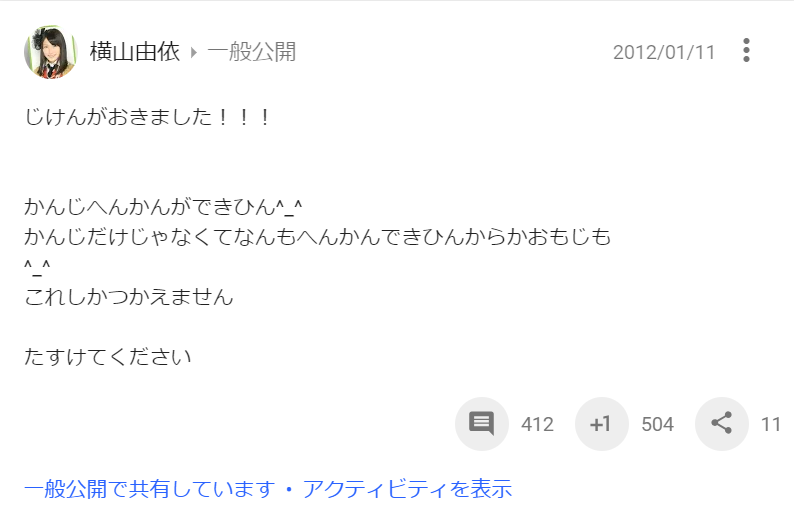Viewport: 794px width, 530px height.
Task: Click the line starting かんじだけじゃなくて
Action: point(317,237)
